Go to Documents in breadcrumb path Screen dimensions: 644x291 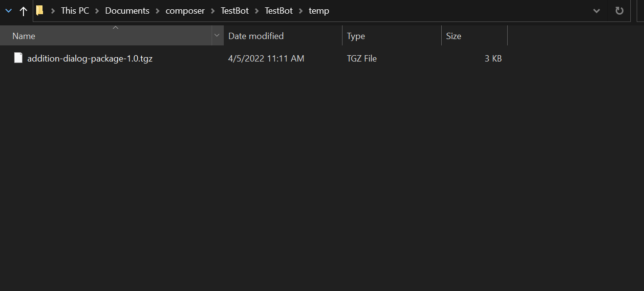[x=127, y=11]
